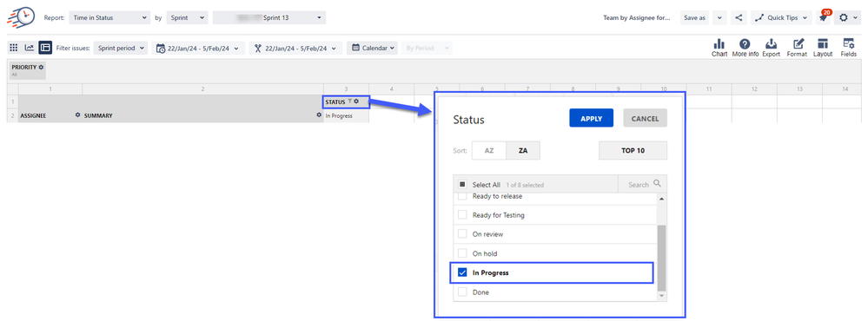This screenshot has height=321, width=868.
Task: Click the share icon button
Action: (x=739, y=17)
